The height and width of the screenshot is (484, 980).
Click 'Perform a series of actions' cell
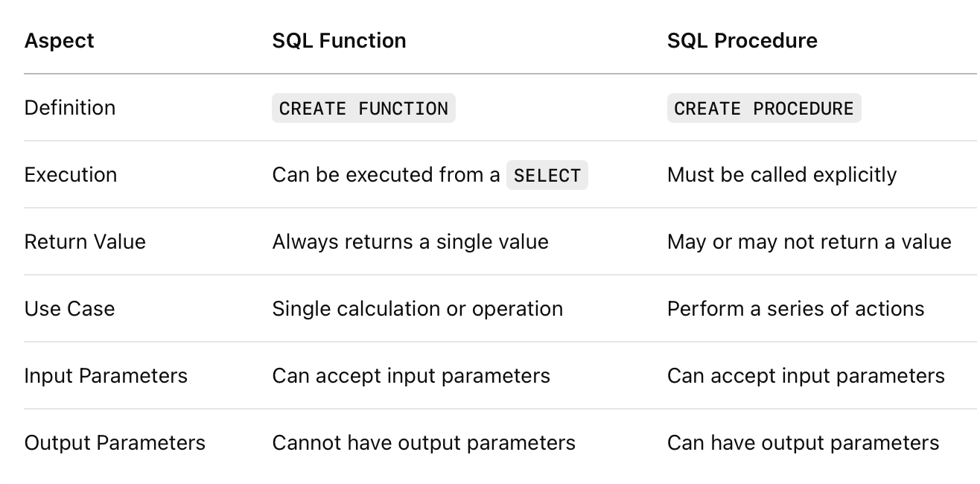(x=796, y=309)
